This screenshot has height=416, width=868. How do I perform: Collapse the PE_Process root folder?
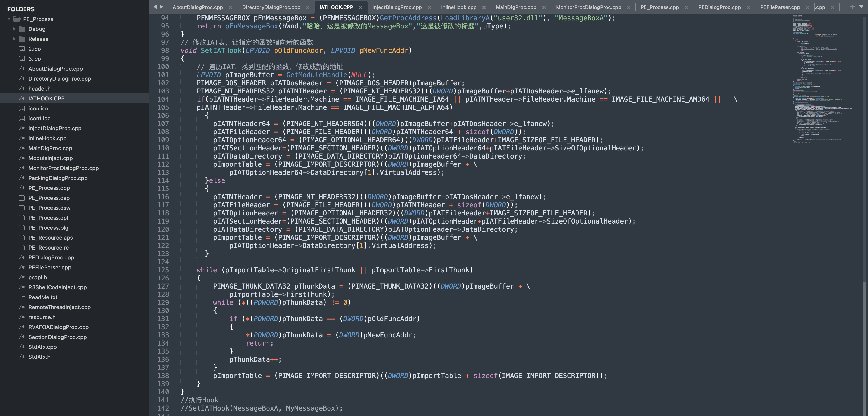pyautogui.click(x=9, y=19)
